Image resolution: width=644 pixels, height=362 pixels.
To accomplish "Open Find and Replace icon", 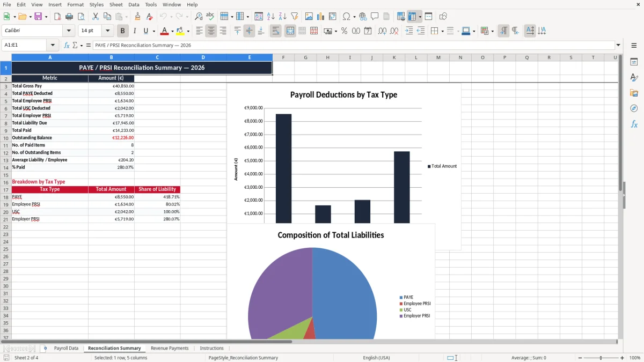I will 199,17.
